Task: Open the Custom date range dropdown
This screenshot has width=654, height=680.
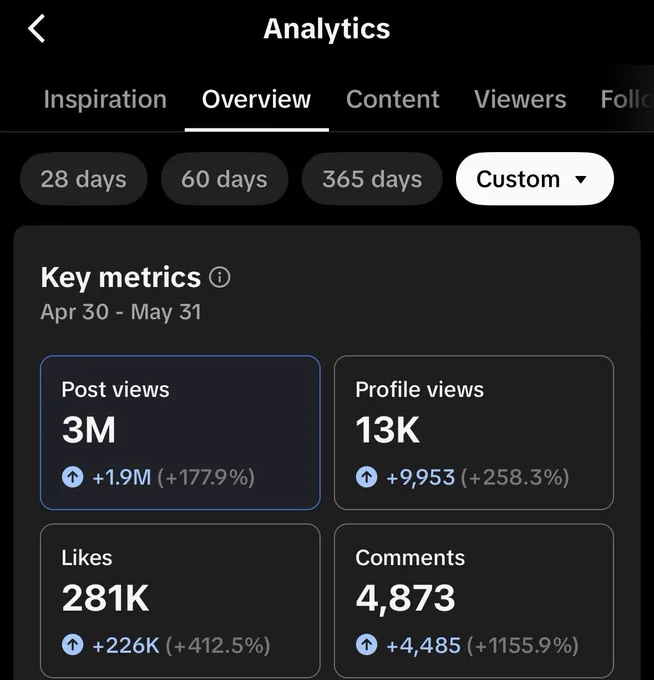Action: (x=535, y=179)
